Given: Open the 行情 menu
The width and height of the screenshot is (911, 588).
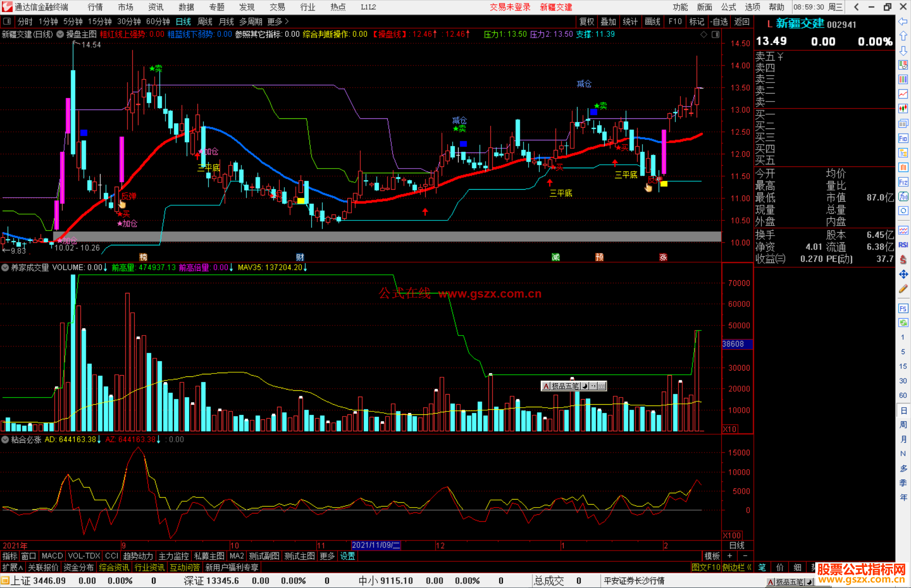Looking at the screenshot, I should pyautogui.click(x=95, y=7).
